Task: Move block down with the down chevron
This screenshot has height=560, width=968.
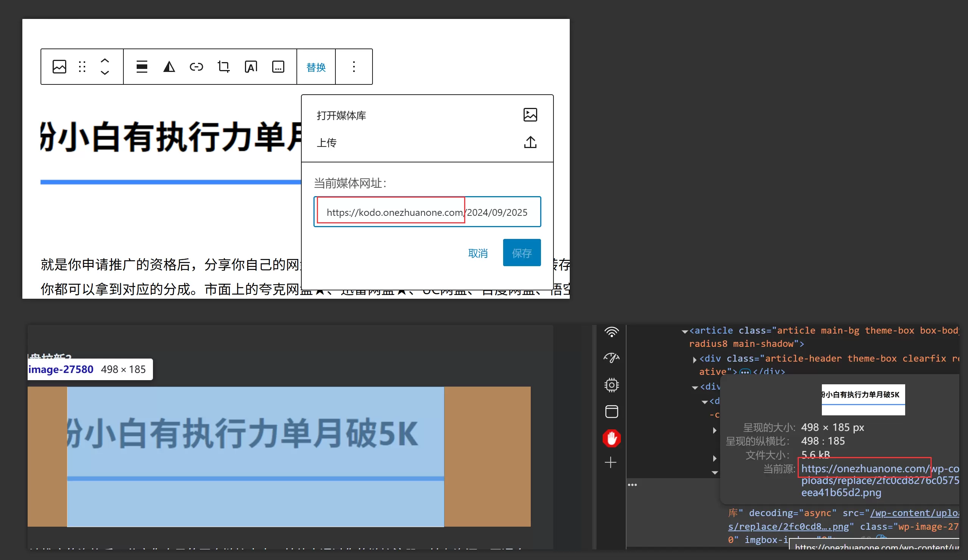Action: point(105,73)
